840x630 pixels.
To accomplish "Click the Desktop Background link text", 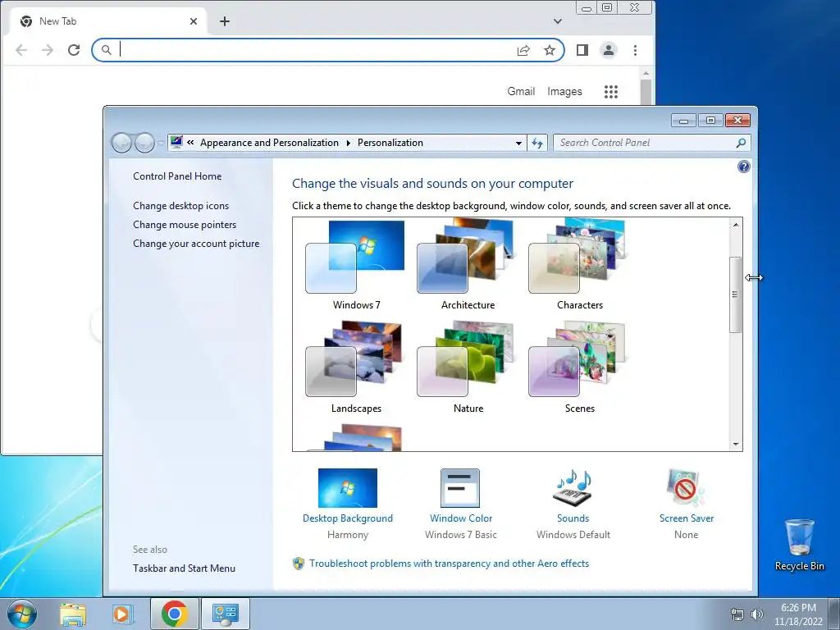I will pos(348,518).
